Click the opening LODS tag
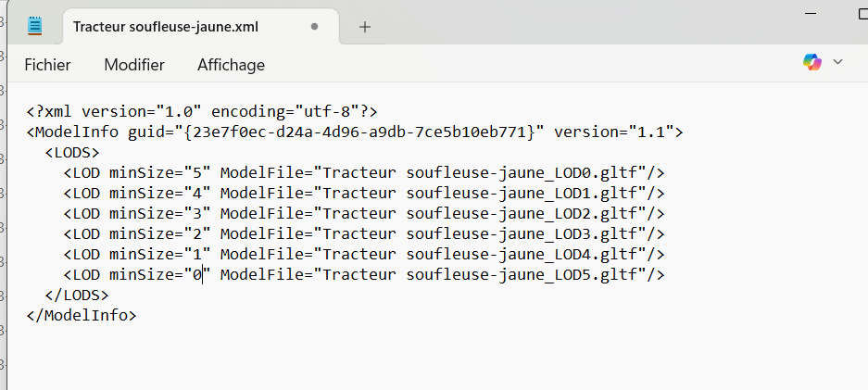 pyautogui.click(x=72, y=152)
